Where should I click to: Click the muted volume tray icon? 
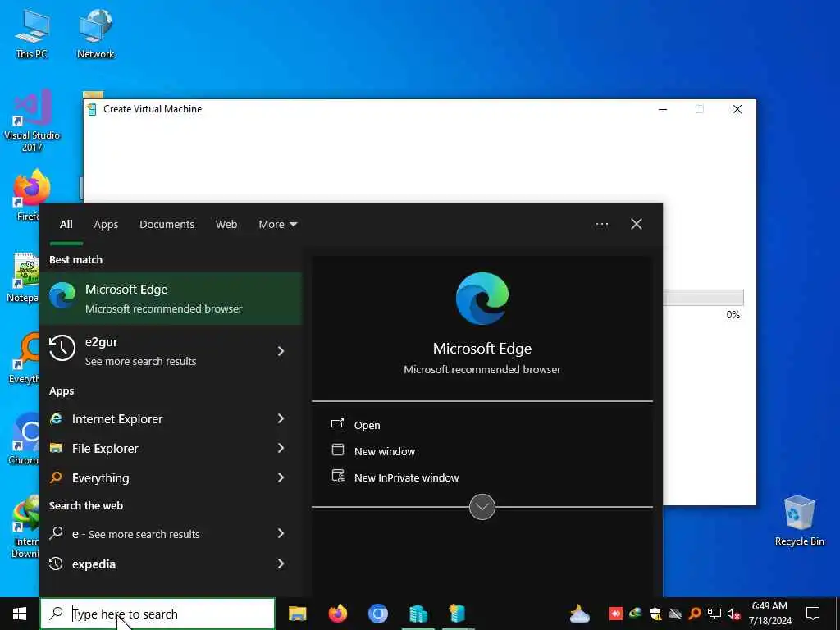(734, 614)
